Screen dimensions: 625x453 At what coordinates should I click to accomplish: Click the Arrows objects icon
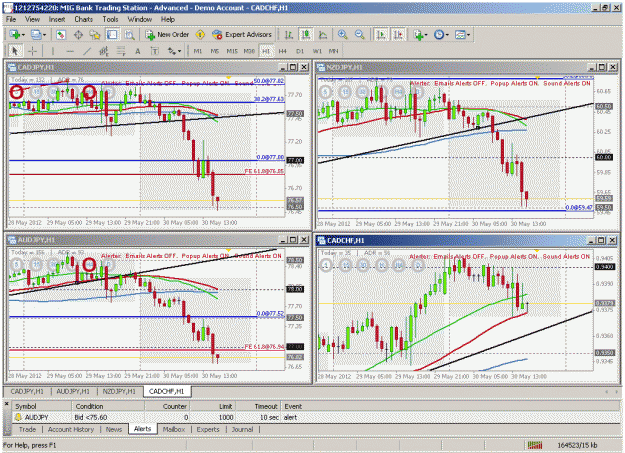[172, 51]
